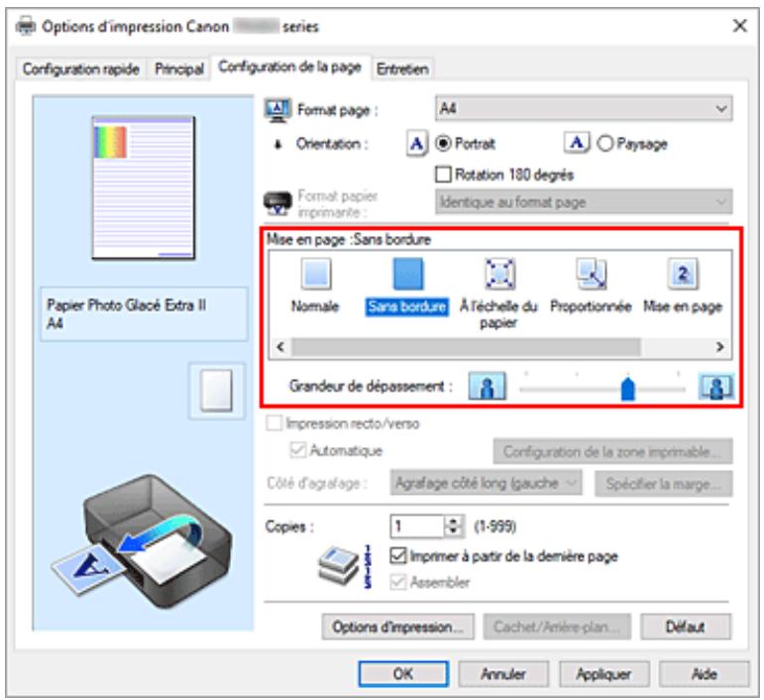Image resolution: width=764 pixels, height=700 pixels.
Task: Click the Appliquer button
Action: pyautogui.click(x=604, y=673)
